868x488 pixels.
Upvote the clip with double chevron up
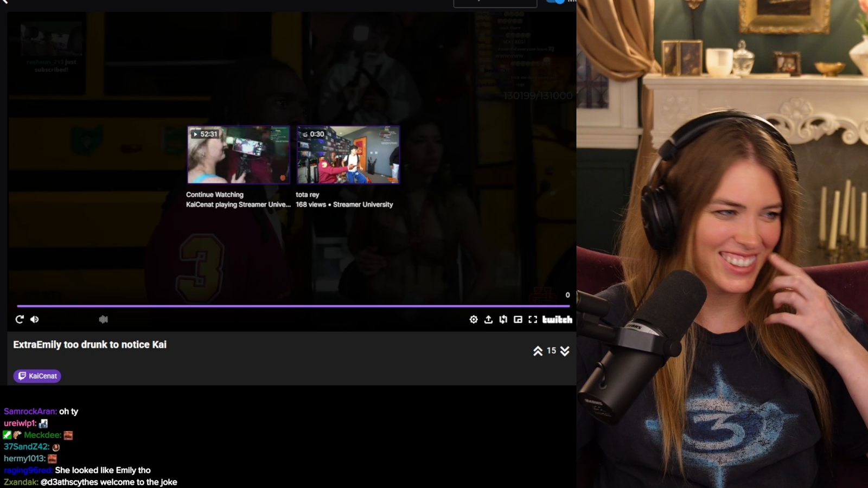(538, 351)
